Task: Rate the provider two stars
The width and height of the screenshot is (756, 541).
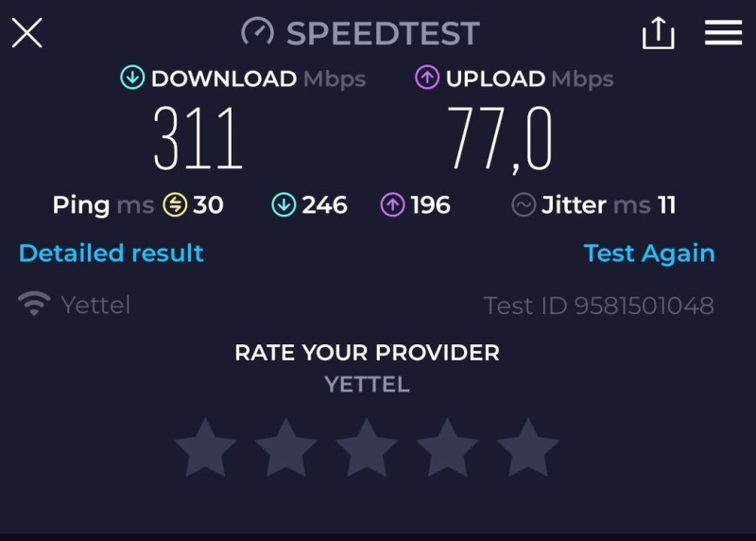Action: coord(286,448)
